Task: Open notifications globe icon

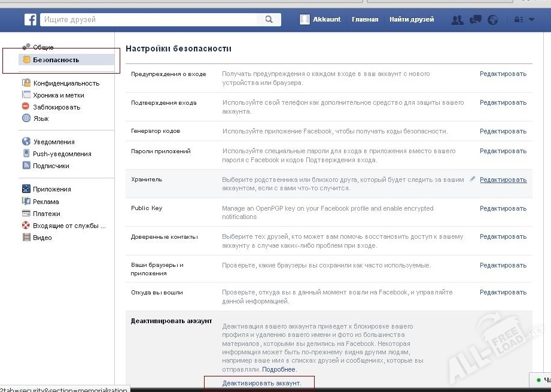Action: coord(493,20)
